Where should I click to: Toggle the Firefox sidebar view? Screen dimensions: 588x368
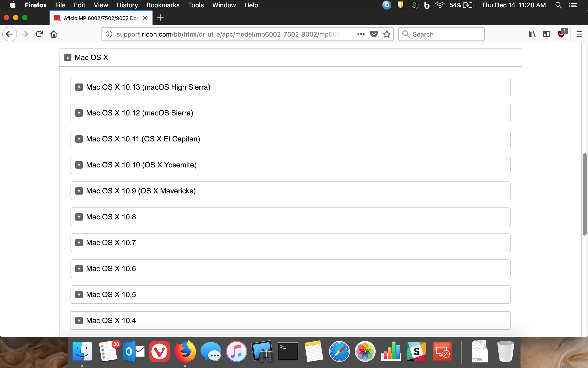coord(546,34)
